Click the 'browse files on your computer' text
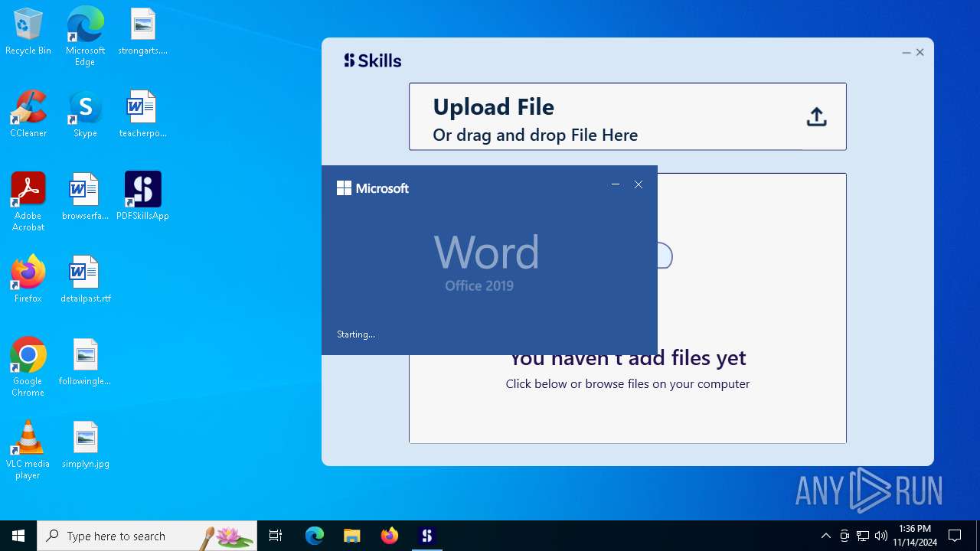The height and width of the screenshot is (551, 980). click(x=667, y=384)
